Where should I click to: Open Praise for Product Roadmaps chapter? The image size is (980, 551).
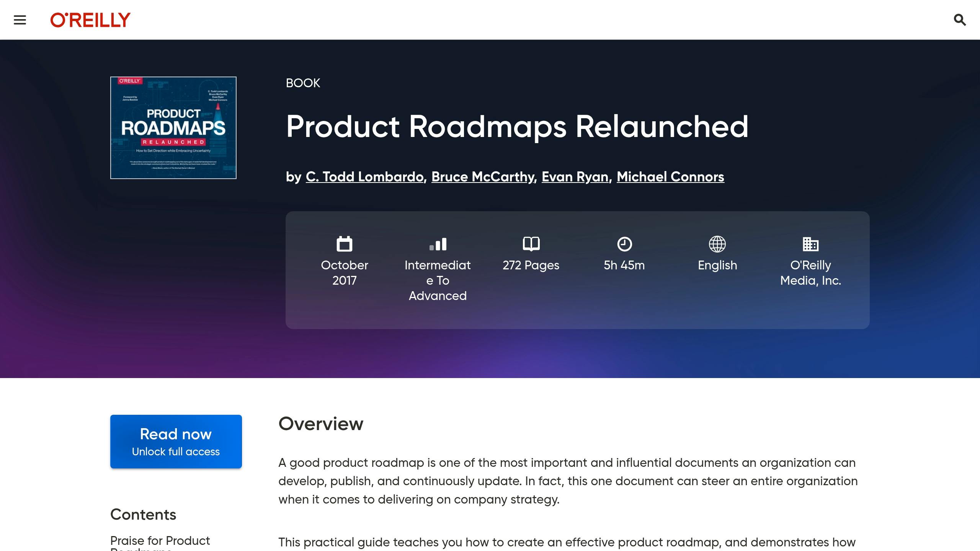click(x=160, y=543)
